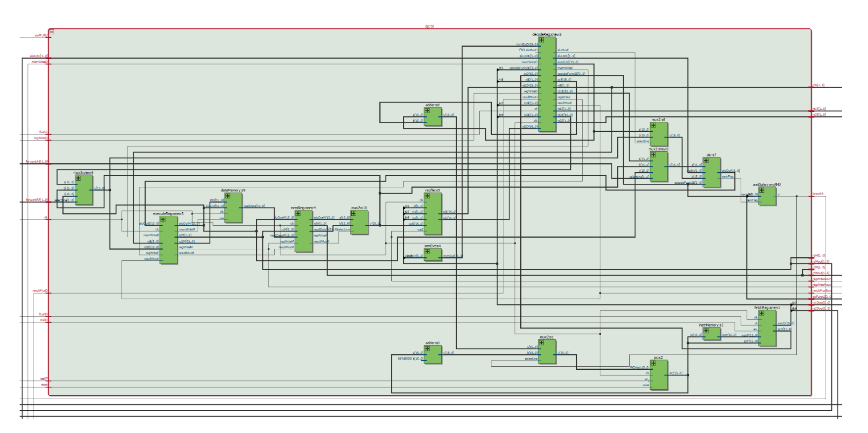Expand the pc:s2 block
The image size is (868, 433).
(x=653, y=363)
